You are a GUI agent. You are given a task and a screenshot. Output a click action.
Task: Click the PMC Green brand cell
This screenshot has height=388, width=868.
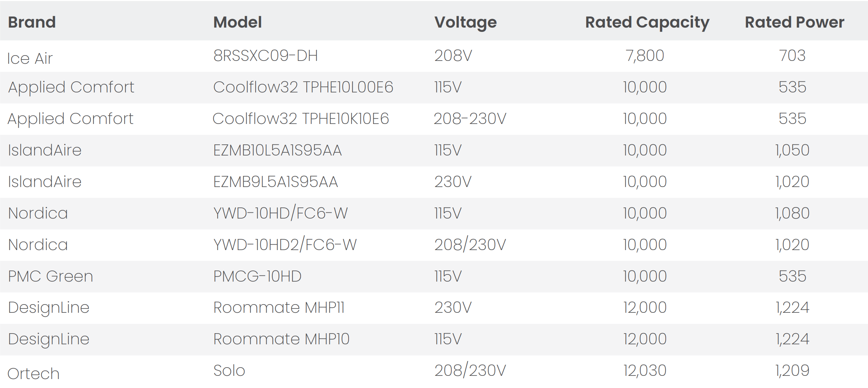pyautogui.click(x=50, y=276)
